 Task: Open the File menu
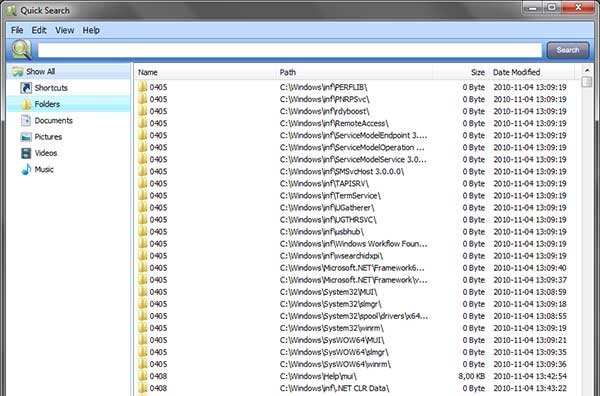click(x=17, y=30)
